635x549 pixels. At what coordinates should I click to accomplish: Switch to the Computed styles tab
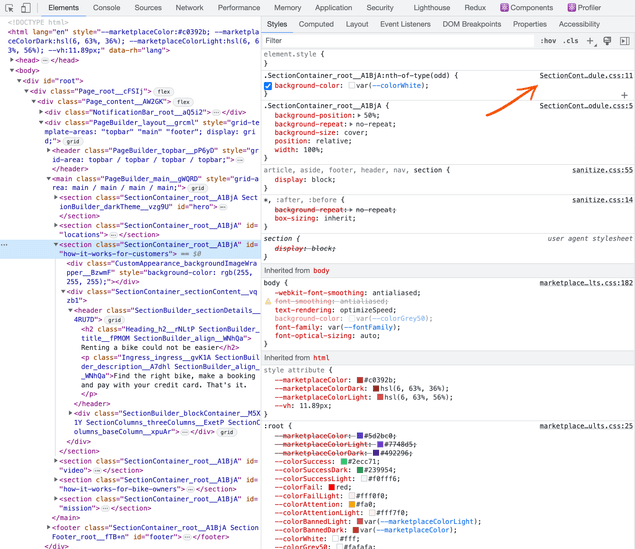coord(316,24)
